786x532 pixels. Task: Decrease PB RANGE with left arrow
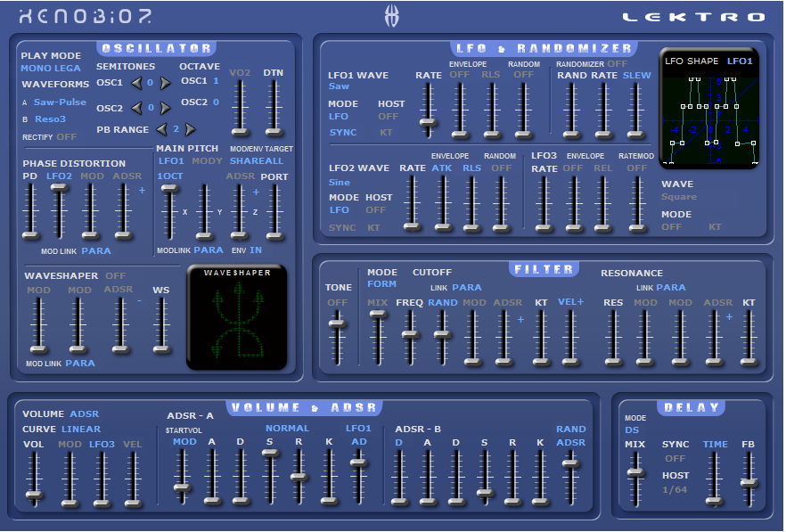click(x=161, y=129)
